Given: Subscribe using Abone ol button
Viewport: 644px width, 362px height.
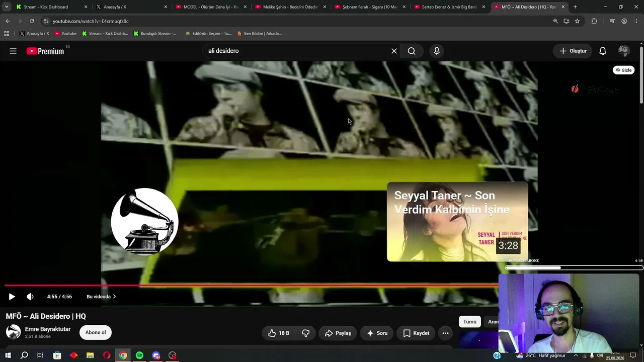Looking at the screenshot, I should pos(96,332).
